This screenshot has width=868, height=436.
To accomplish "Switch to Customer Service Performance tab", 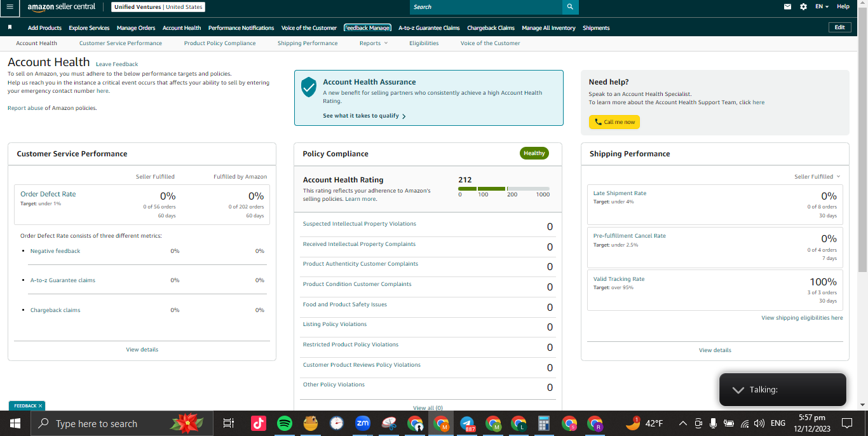I will (x=121, y=43).
